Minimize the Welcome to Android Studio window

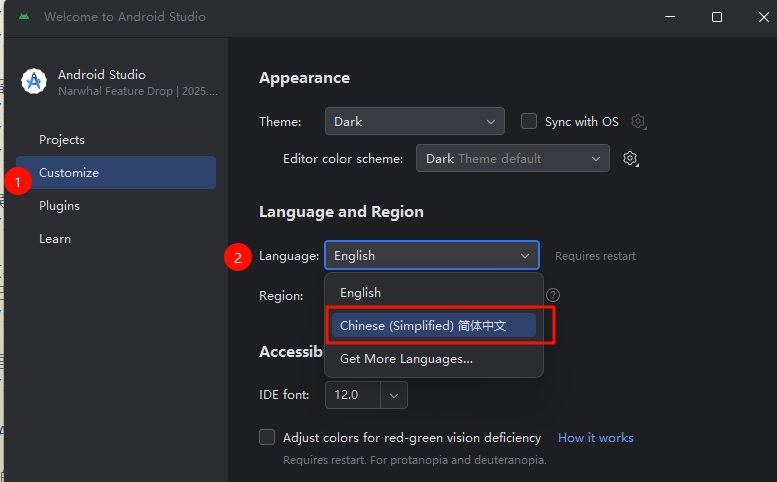click(x=670, y=17)
